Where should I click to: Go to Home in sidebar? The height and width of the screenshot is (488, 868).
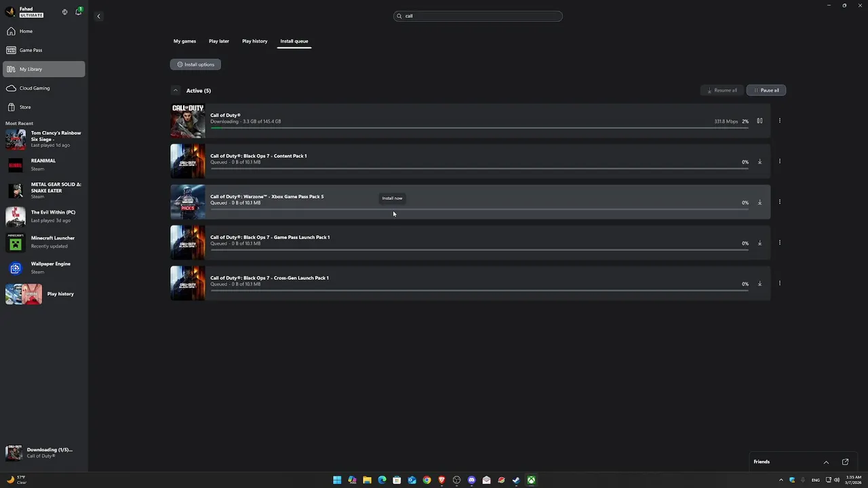coord(44,31)
